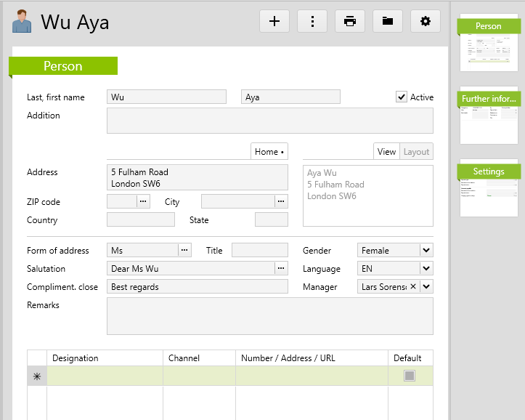Screen dimensions: 525x420
Task: Select the View tab in address preview
Action: (387, 151)
